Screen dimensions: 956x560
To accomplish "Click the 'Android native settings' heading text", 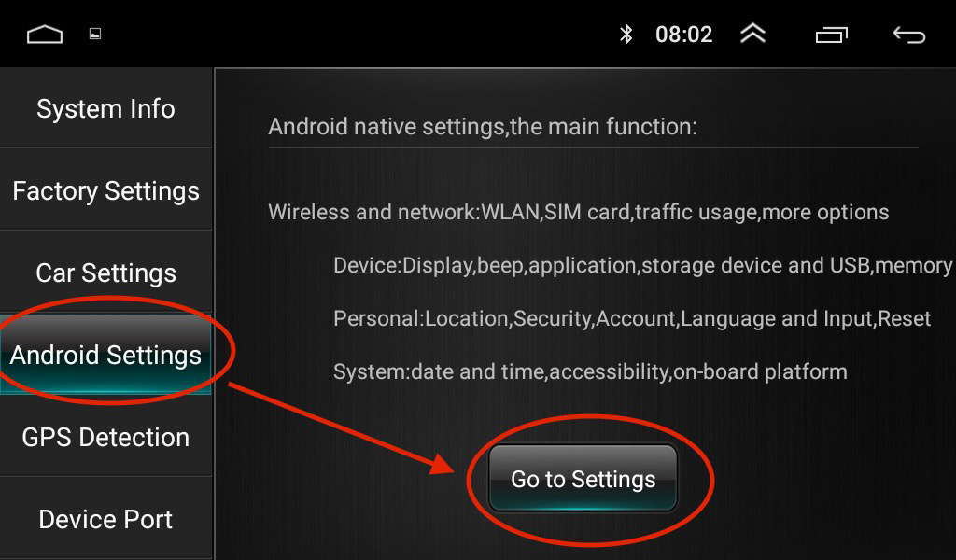I will [x=483, y=127].
